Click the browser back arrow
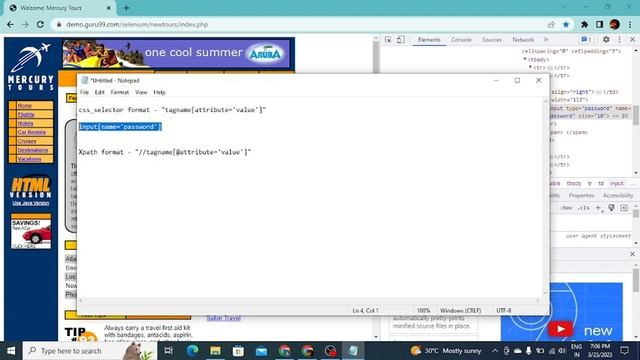Screen dimensions: 640x360 point(10,24)
